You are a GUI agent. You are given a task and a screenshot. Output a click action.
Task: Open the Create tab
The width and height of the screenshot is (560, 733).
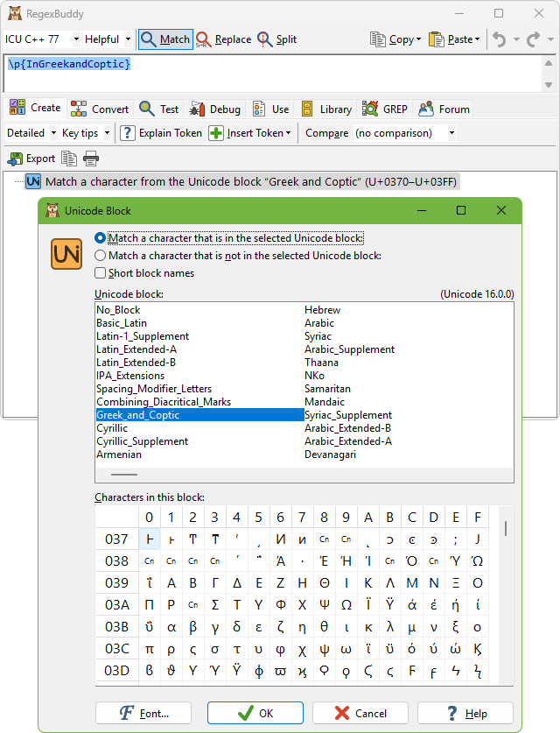36,108
